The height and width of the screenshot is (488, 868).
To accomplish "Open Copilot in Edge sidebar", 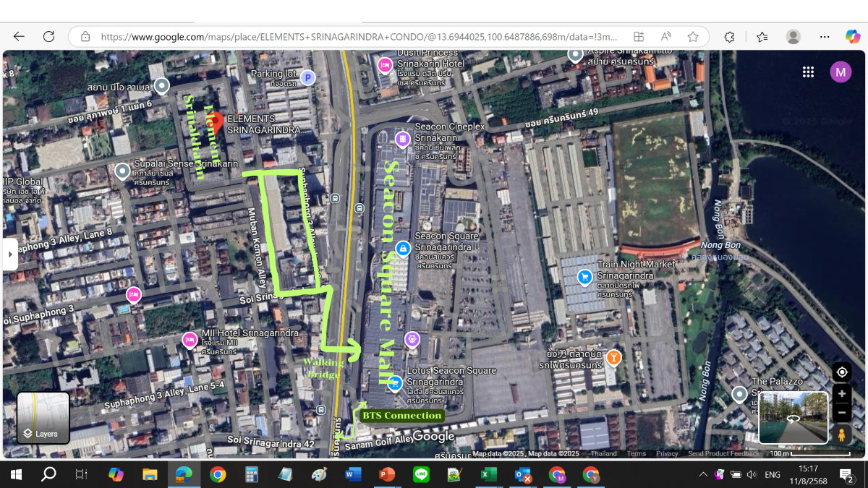I will pos(853,36).
